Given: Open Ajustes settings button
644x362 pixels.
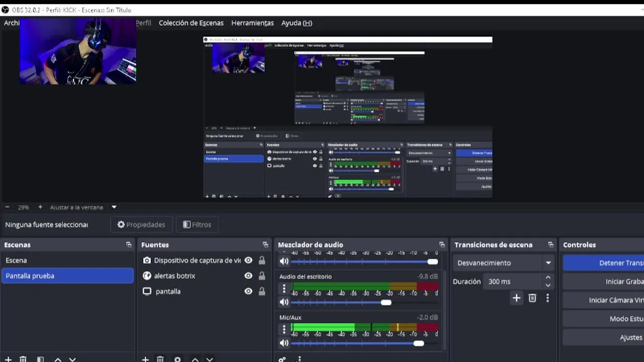Looking at the screenshot, I should point(603,337).
